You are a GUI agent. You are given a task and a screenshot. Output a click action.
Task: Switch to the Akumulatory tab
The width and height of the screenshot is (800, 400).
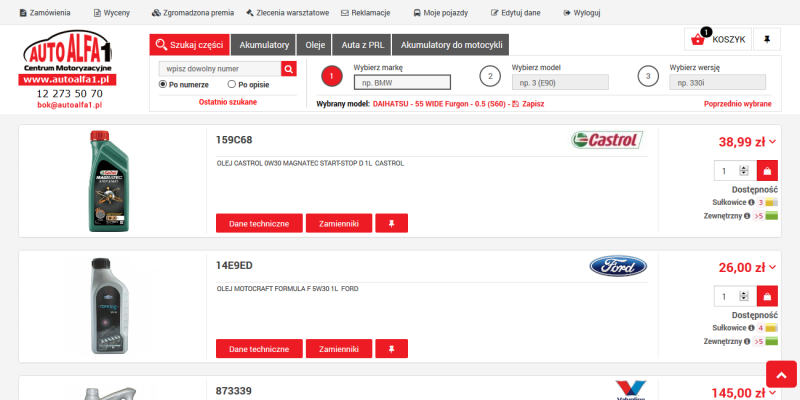(265, 45)
